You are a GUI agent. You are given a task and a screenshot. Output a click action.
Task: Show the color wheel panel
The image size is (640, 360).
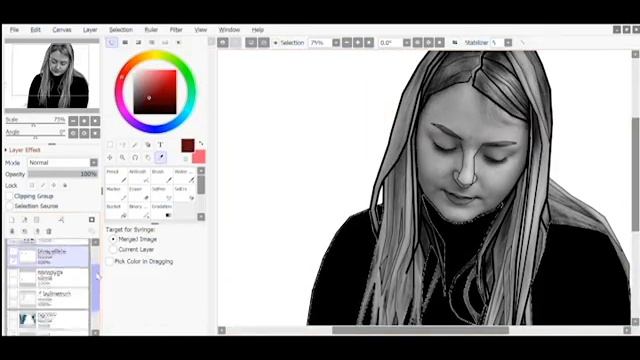click(x=112, y=42)
